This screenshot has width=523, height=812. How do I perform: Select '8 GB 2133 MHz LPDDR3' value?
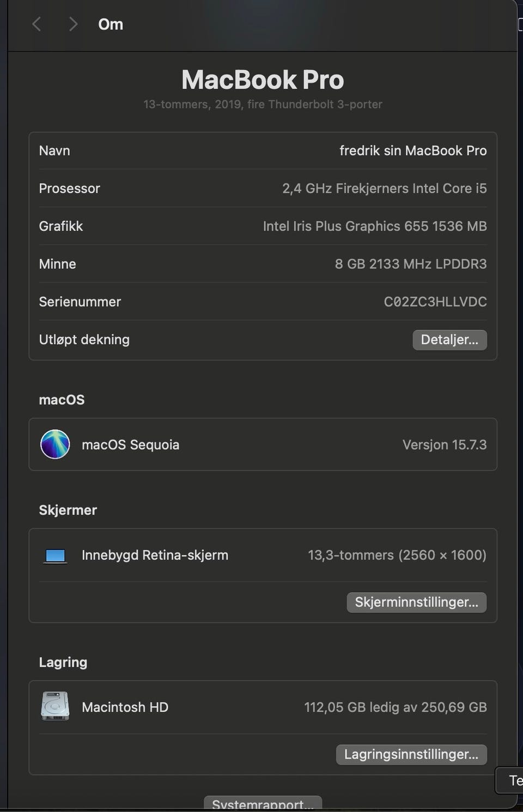click(x=411, y=264)
